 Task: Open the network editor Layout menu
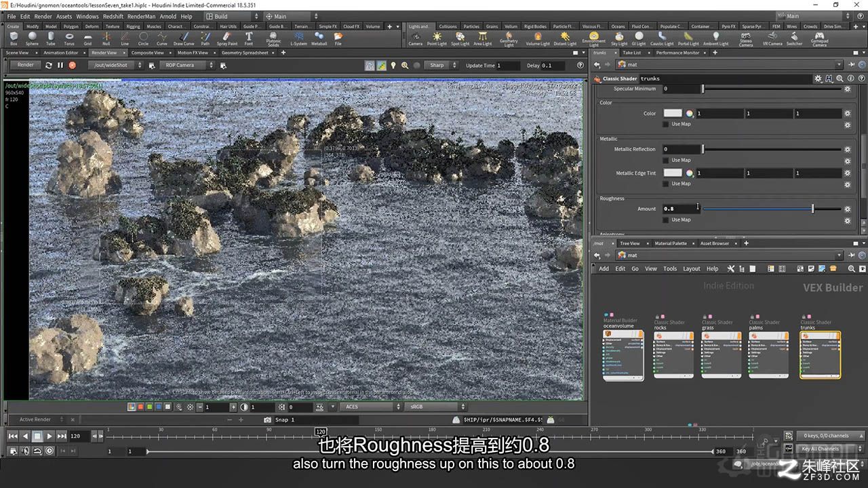click(x=692, y=268)
